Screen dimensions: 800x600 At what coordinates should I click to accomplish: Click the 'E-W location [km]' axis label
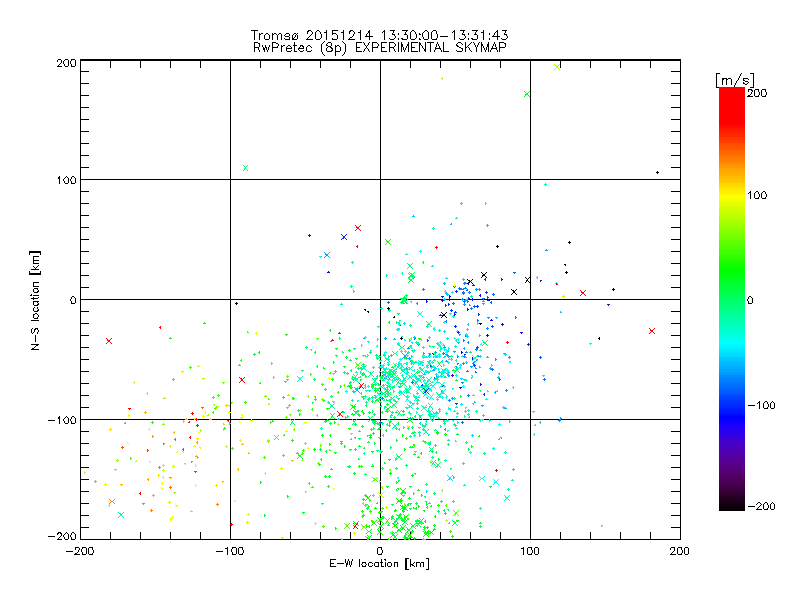coord(380,563)
